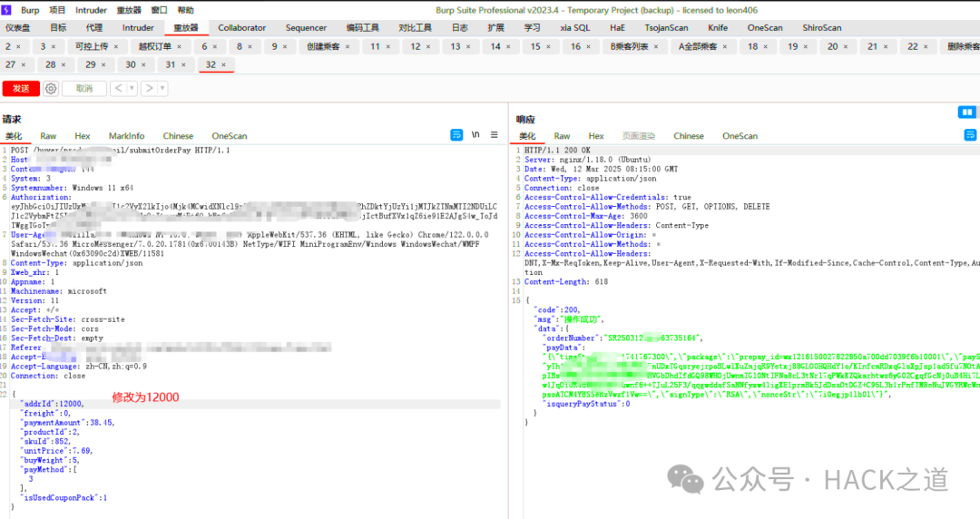Close repeater tab 31

[x=183, y=65]
